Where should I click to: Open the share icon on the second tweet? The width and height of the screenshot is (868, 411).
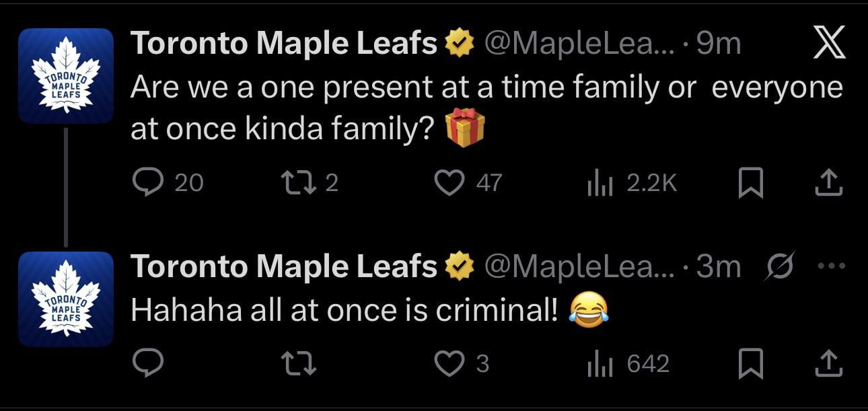pyautogui.click(x=829, y=364)
